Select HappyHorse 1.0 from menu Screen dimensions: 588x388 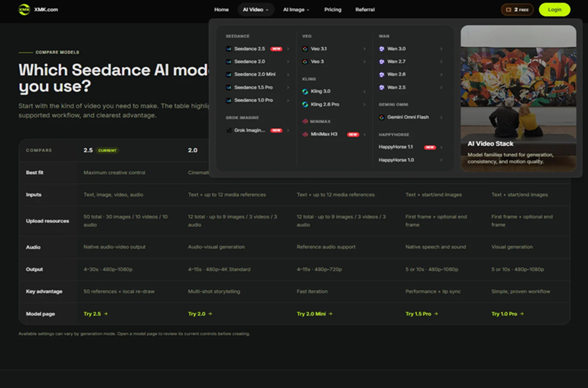click(411, 160)
